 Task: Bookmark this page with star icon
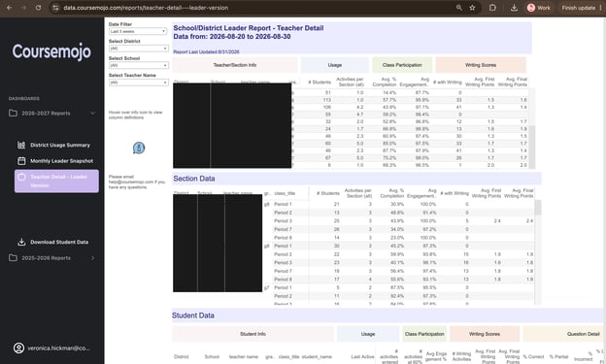pos(472,8)
